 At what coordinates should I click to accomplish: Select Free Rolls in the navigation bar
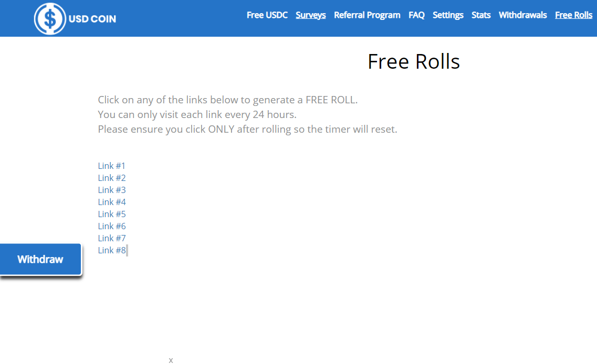(573, 15)
